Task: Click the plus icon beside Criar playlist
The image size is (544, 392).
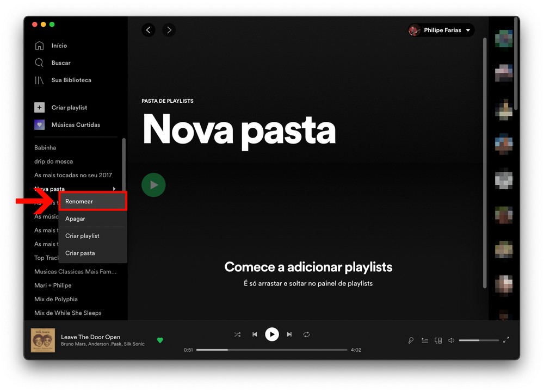Action: pyautogui.click(x=39, y=108)
